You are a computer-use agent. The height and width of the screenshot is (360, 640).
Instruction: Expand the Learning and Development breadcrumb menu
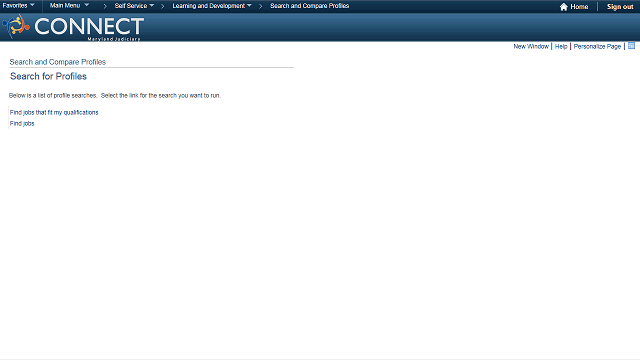tap(211, 6)
